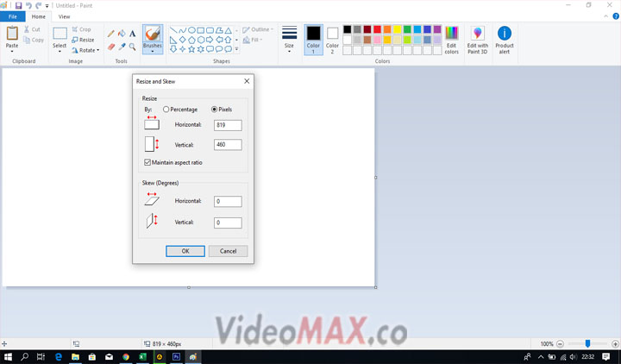Select Color 2 background box
This screenshot has width=621, height=364.
tap(332, 40)
